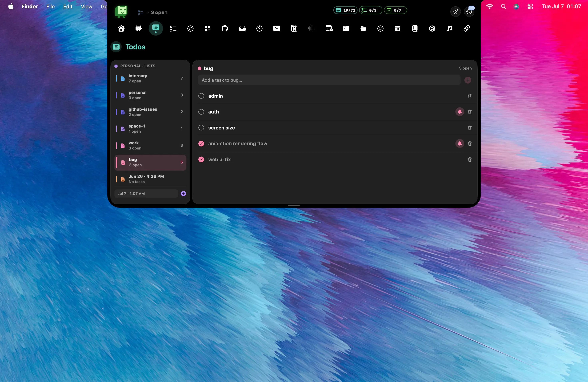Open the timer toolbar icon
588x382 pixels.
[259, 28]
